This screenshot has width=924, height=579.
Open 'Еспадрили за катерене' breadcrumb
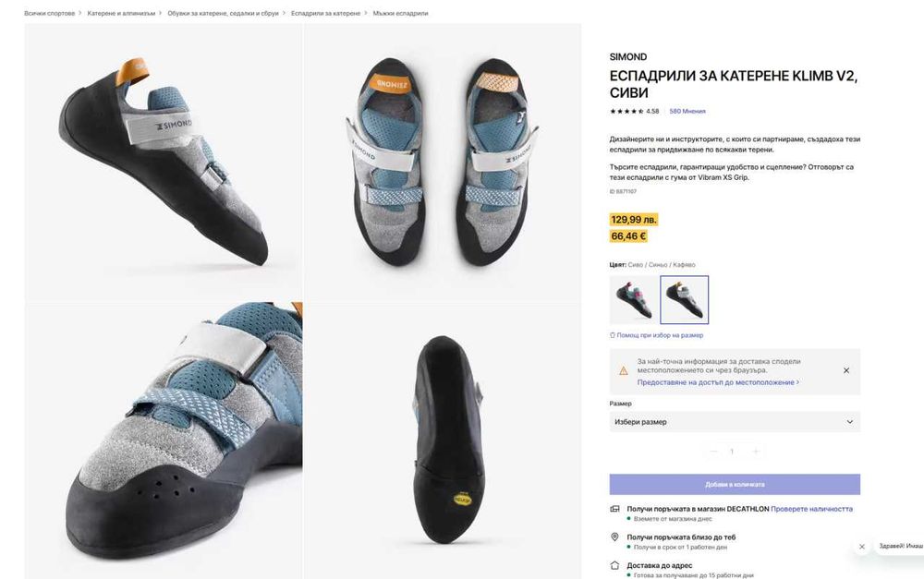325,14
